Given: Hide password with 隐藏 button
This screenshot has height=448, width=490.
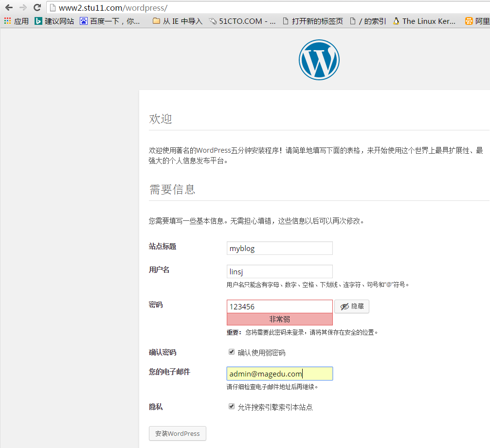Looking at the screenshot, I should (x=351, y=306).
